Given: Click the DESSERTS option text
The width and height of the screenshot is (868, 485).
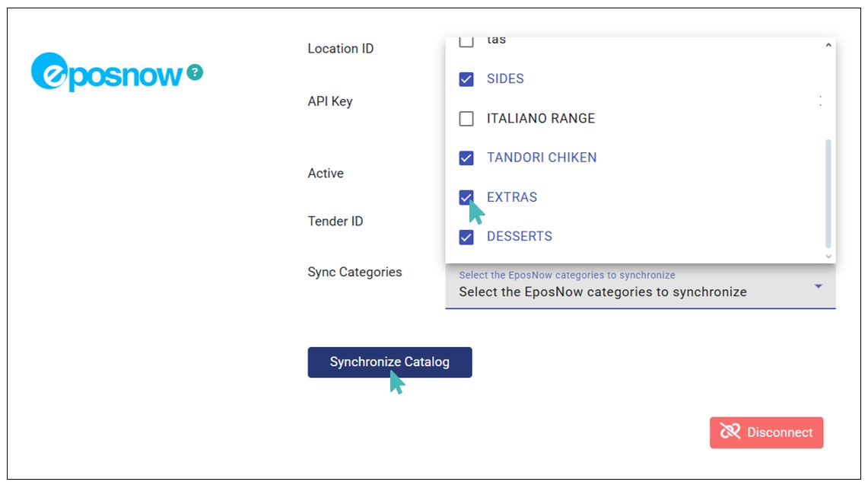Looking at the screenshot, I should pyautogui.click(x=520, y=237).
